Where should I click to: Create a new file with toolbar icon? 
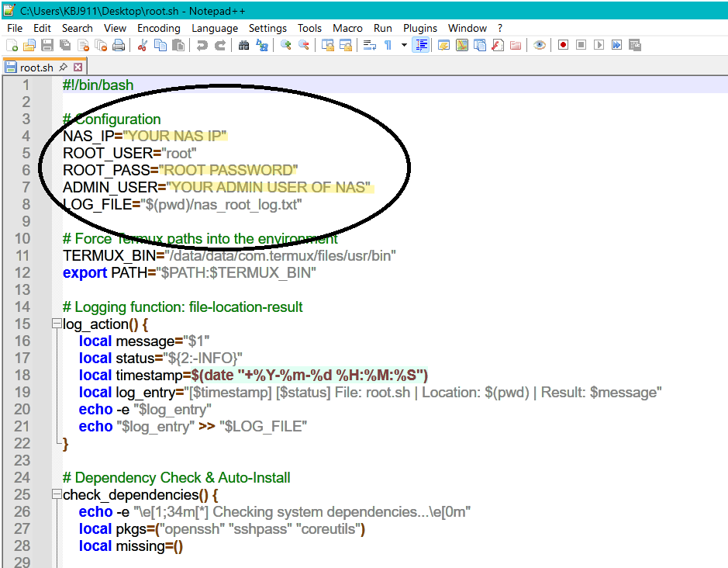pos(12,46)
